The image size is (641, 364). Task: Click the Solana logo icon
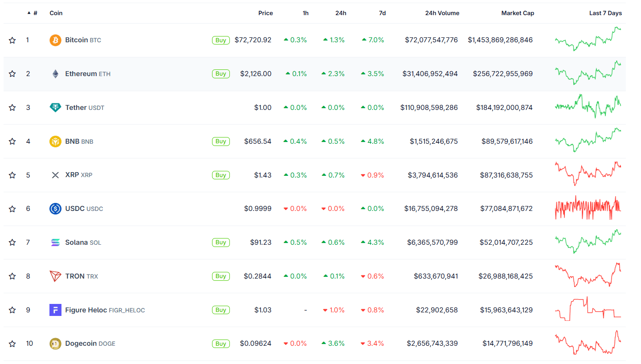(55, 242)
